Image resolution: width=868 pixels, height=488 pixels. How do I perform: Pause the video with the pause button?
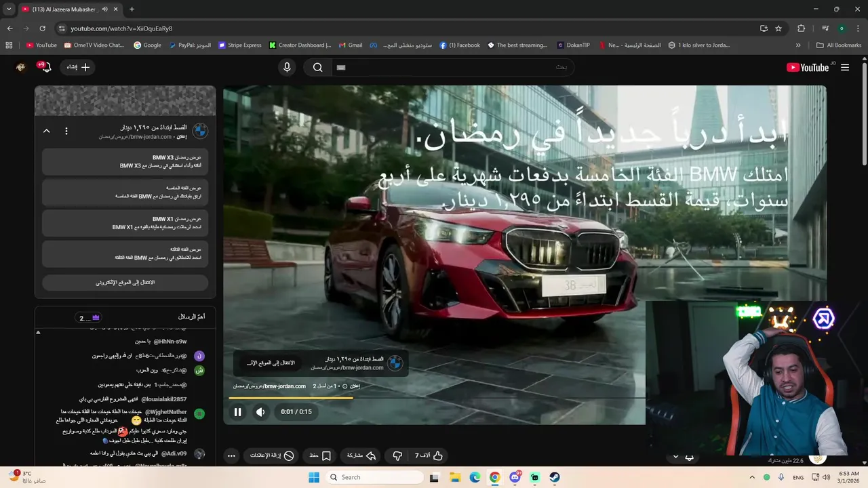[238, 412]
